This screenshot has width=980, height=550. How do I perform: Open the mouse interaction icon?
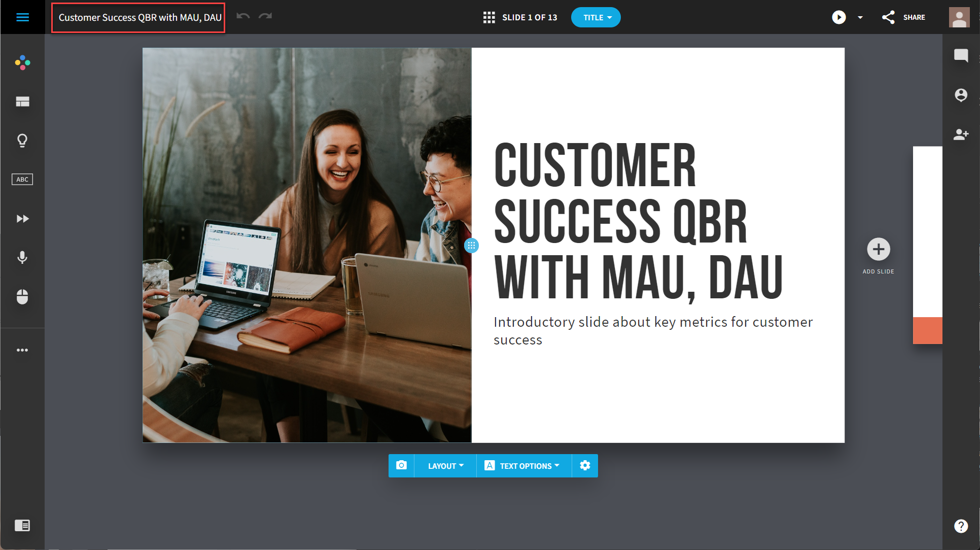point(22,297)
